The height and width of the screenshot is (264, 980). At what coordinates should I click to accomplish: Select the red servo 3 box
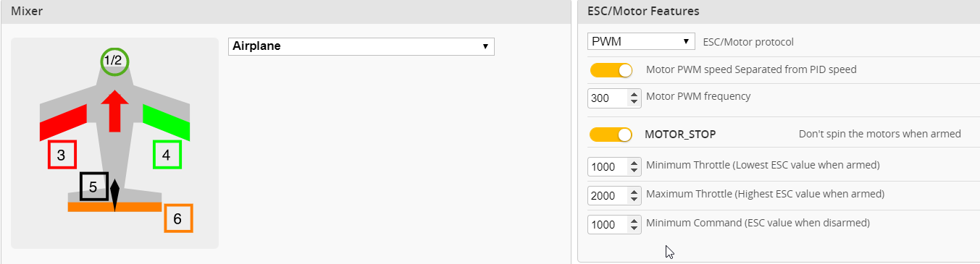tap(62, 155)
